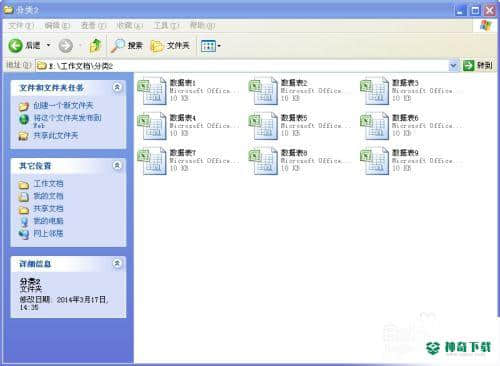The width and height of the screenshot is (500, 366).
Task: Select the 数据表1 Excel file icon
Action: [152, 91]
